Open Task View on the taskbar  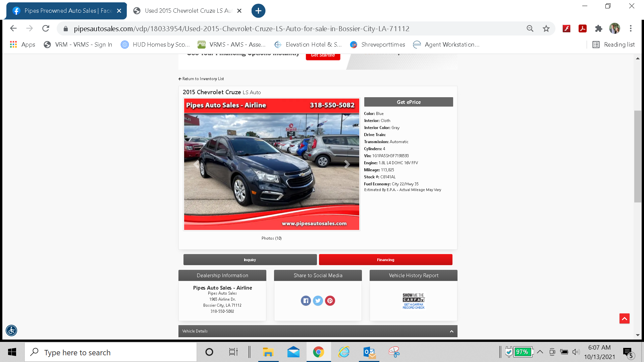pos(233,352)
